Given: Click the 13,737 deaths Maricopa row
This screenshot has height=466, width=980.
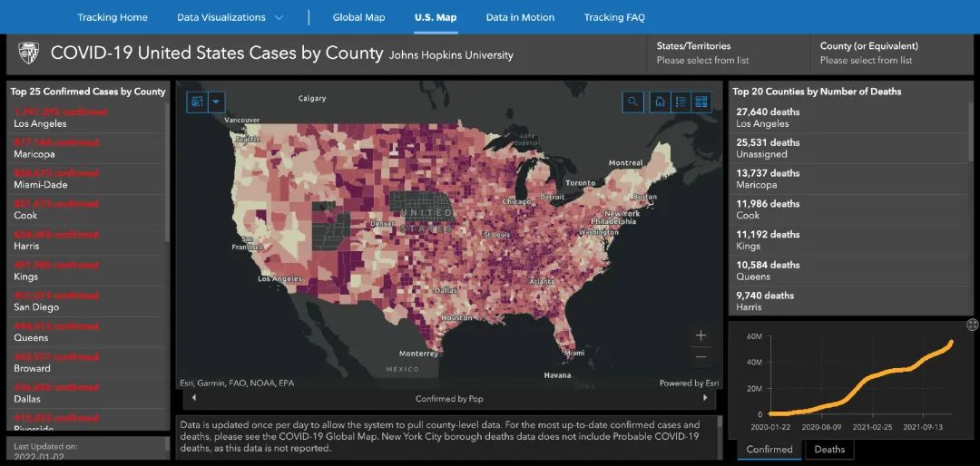Looking at the screenshot, I should pos(848,180).
